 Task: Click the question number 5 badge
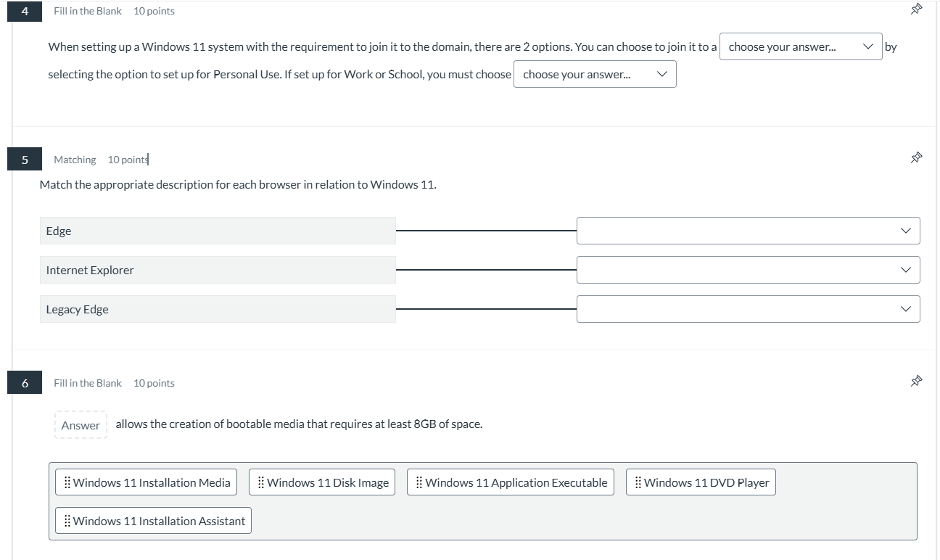tap(25, 160)
